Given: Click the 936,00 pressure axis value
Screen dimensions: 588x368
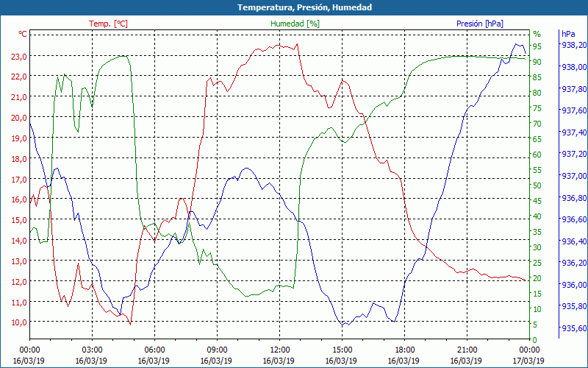Looking at the screenshot, I should point(574,285).
